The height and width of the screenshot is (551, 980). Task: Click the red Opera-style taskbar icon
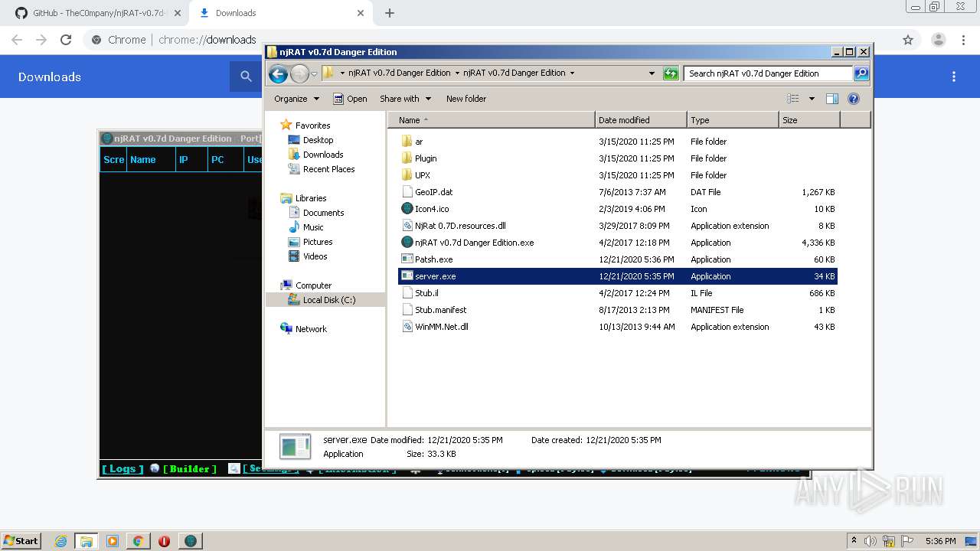(164, 541)
